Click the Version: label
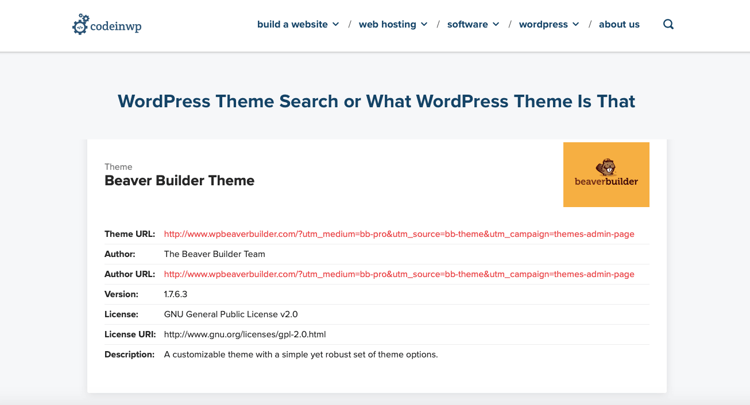750x405 pixels. point(121,294)
